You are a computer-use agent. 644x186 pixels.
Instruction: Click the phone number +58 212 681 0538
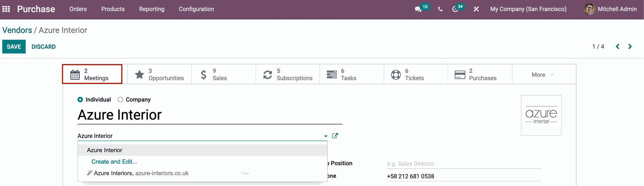[x=411, y=176]
